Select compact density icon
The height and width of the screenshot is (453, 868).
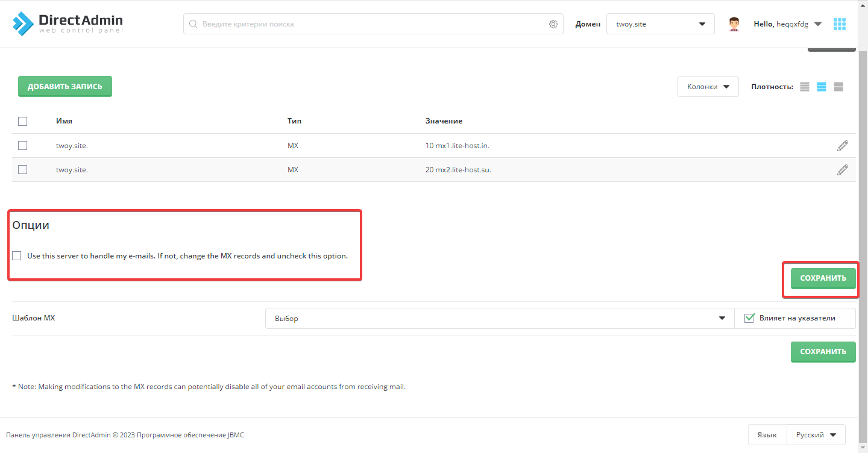point(805,87)
